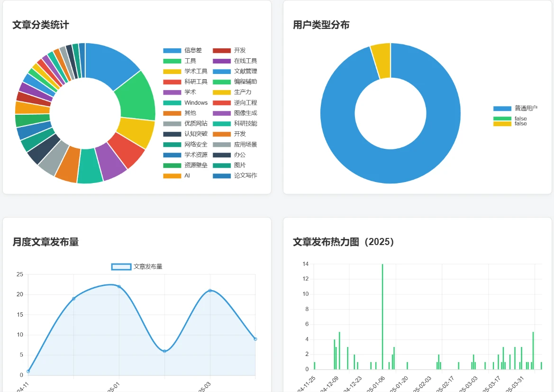Click the orange marker beside AI

pyautogui.click(x=172, y=175)
